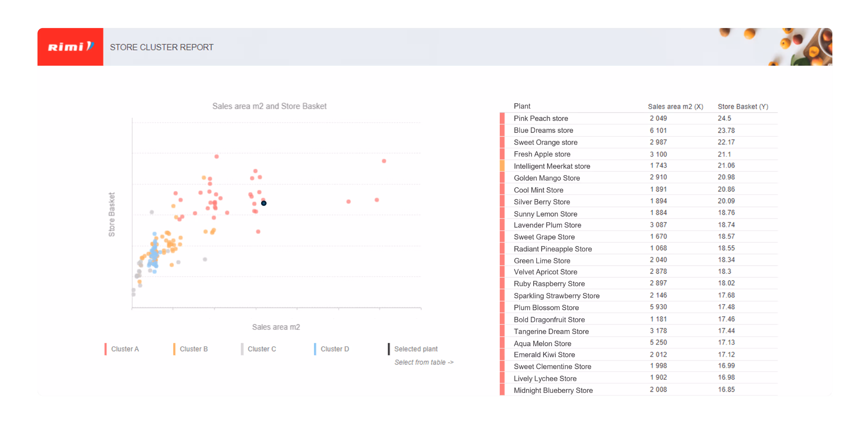Click the red swatch beside Pink Peach store

(502, 118)
